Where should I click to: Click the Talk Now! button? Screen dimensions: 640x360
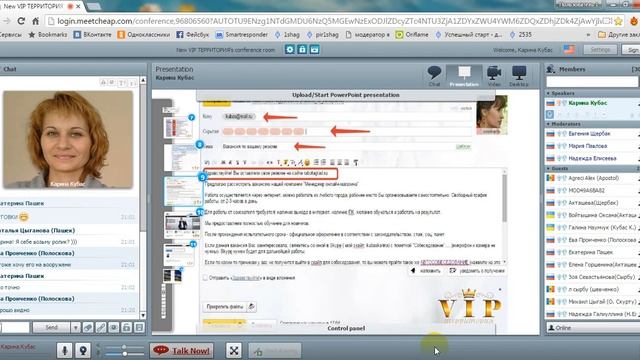click(x=182, y=351)
